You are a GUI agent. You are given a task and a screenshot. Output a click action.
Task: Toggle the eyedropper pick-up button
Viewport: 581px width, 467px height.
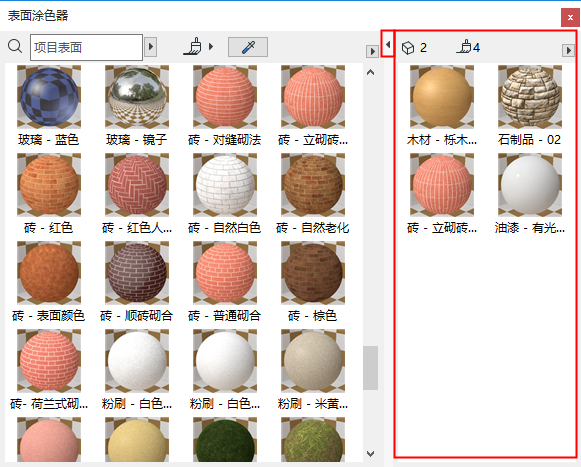tap(248, 47)
